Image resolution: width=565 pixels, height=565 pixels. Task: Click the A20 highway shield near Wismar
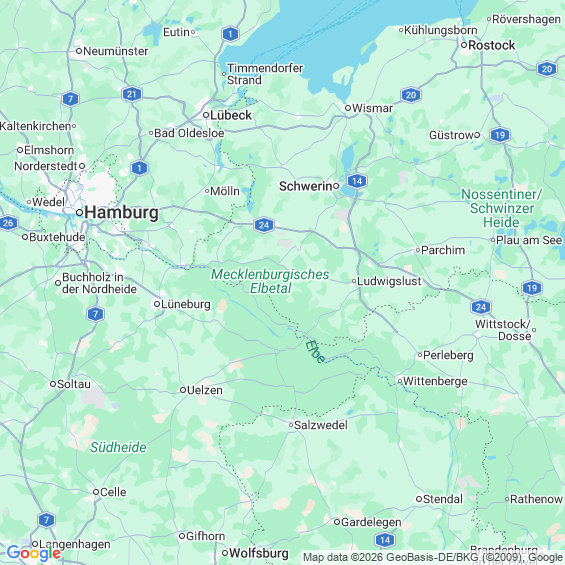point(411,95)
